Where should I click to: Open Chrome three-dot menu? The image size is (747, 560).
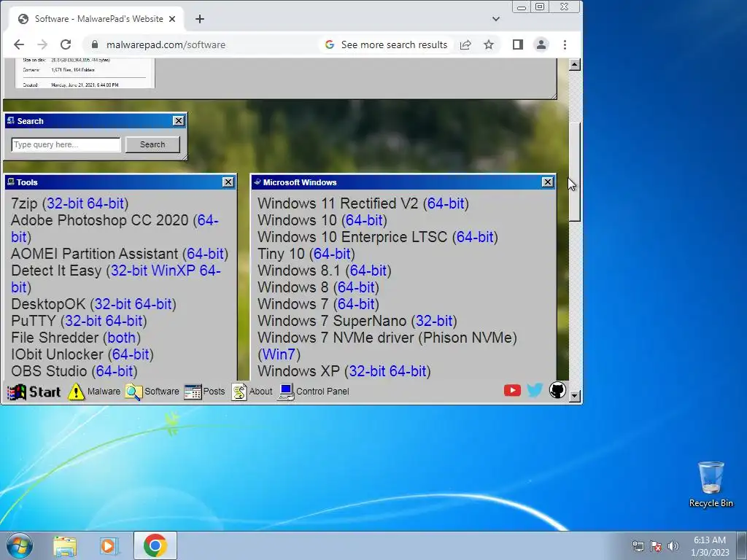pos(565,44)
